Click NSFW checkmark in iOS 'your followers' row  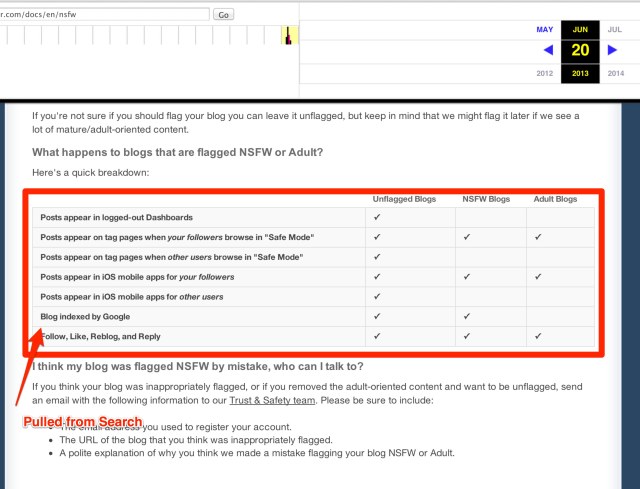(x=467, y=277)
